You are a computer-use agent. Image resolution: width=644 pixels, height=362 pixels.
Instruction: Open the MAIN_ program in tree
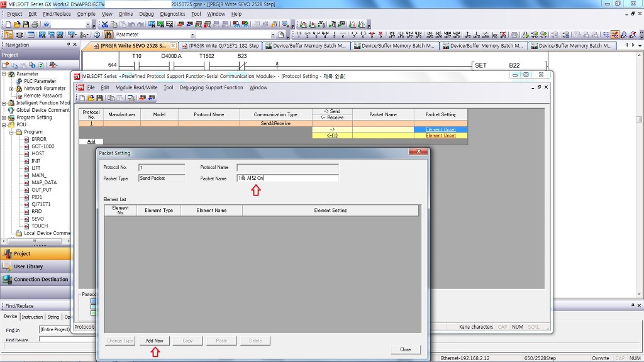point(38,175)
